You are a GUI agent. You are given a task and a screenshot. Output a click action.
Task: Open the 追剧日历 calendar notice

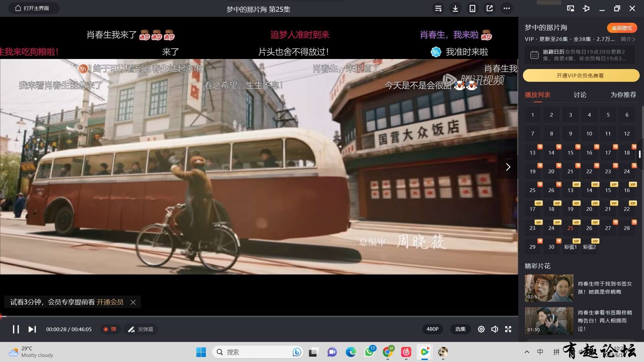click(x=580, y=55)
